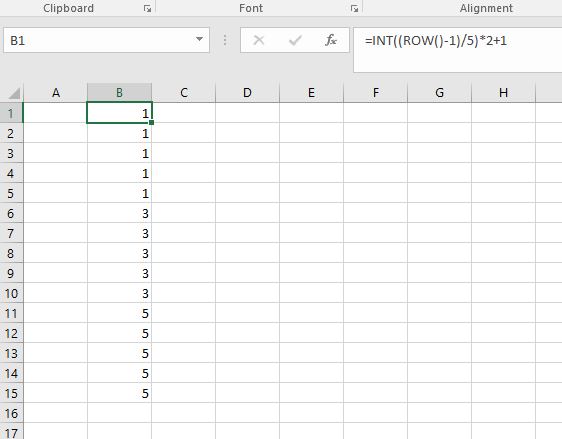562x439 pixels.
Task: Click the Select All corner triangle
Action: [14, 94]
